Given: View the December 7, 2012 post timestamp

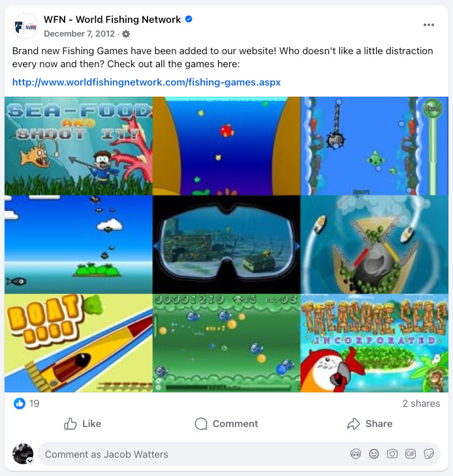Looking at the screenshot, I should pyautogui.click(x=79, y=34).
